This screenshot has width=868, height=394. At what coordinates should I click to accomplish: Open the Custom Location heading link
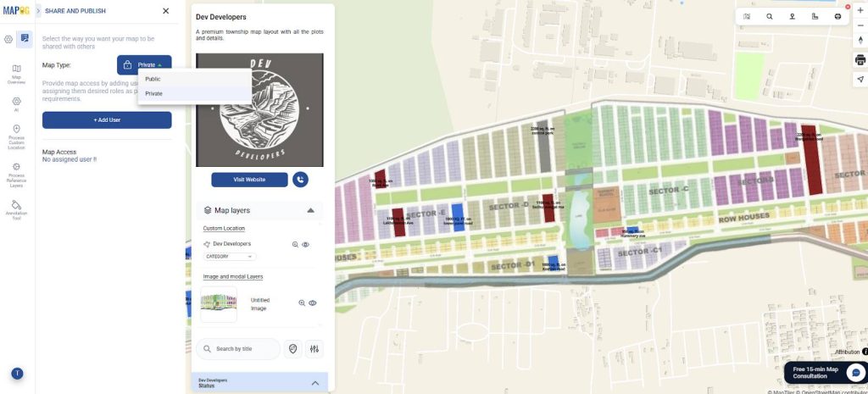[x=224, y=228]
